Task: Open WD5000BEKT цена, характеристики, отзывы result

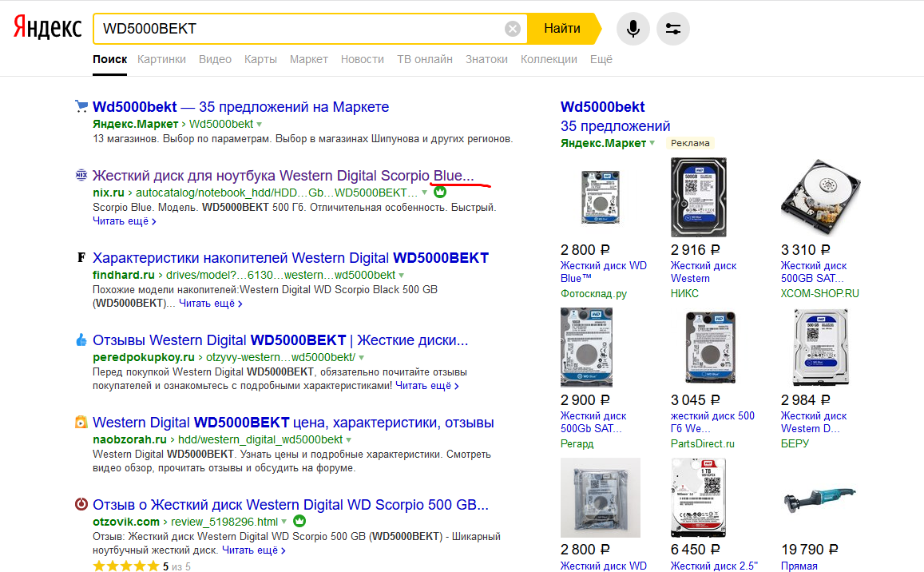Action: click(x=293, y=423)
